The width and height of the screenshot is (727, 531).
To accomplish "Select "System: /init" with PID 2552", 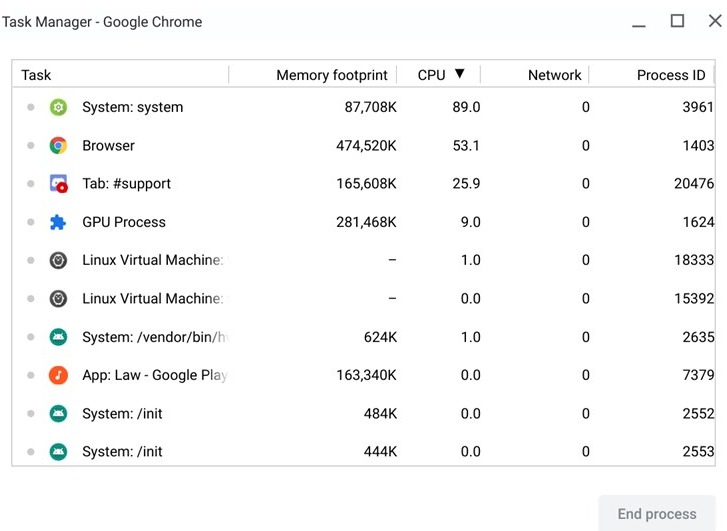I will coord(364,413).
